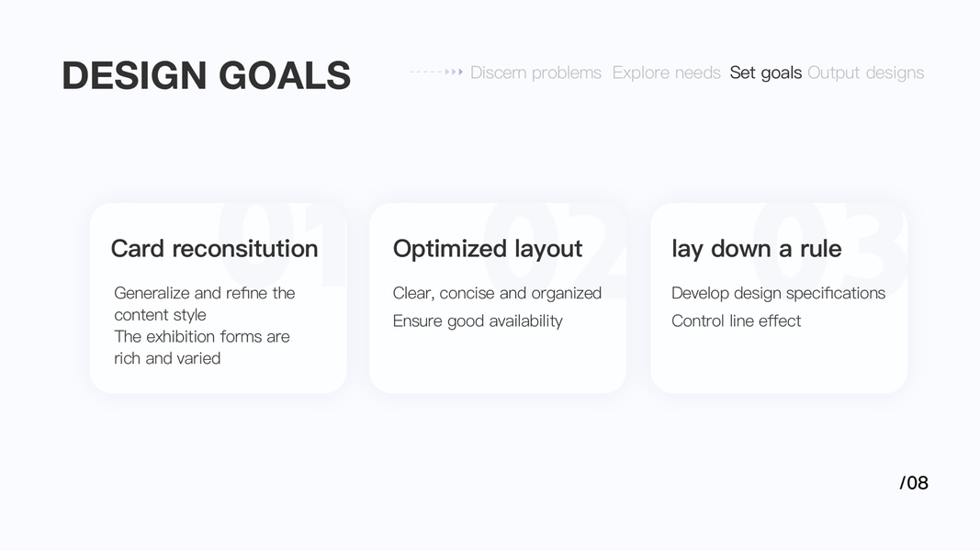Image resolution: width=980 pixels, height=551 pixels.
Task: Select the 'DESIGN GOALS' title
Action: [x=206, y=75]
